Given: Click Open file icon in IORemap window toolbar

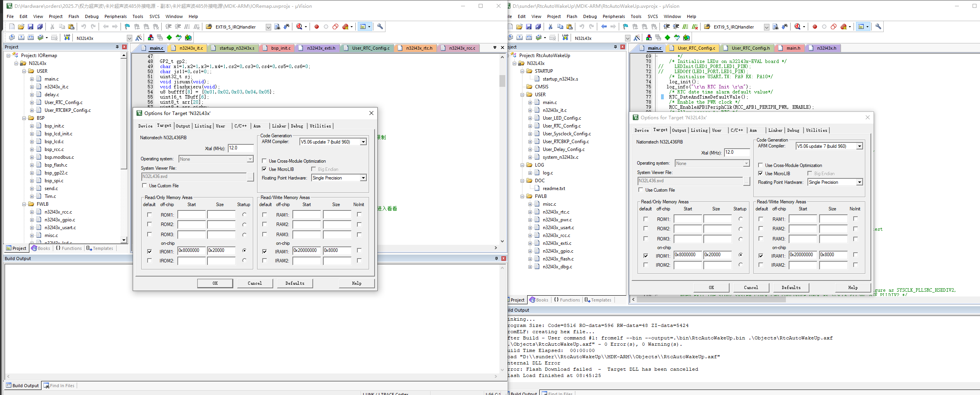Looking at the screenshot, I should 21,27.
